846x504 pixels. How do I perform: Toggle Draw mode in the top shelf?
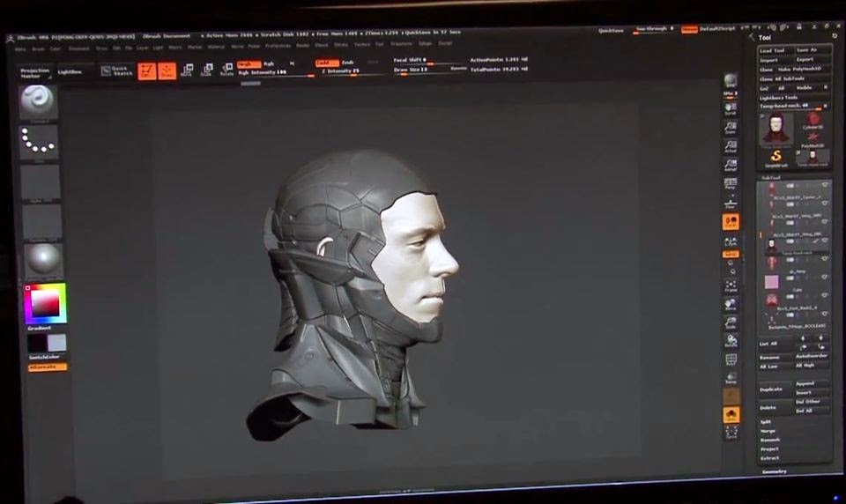167,71
